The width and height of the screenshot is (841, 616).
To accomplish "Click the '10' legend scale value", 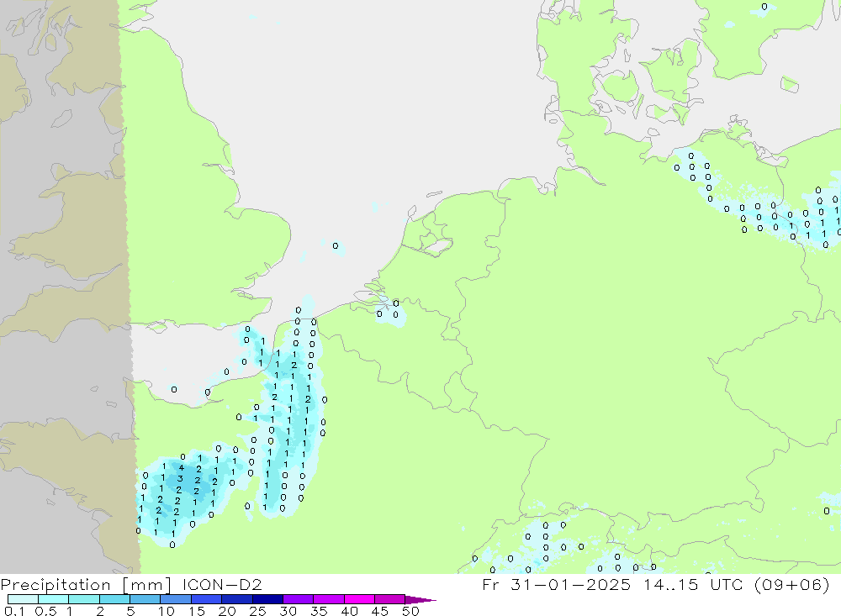I will coord(167,611).
